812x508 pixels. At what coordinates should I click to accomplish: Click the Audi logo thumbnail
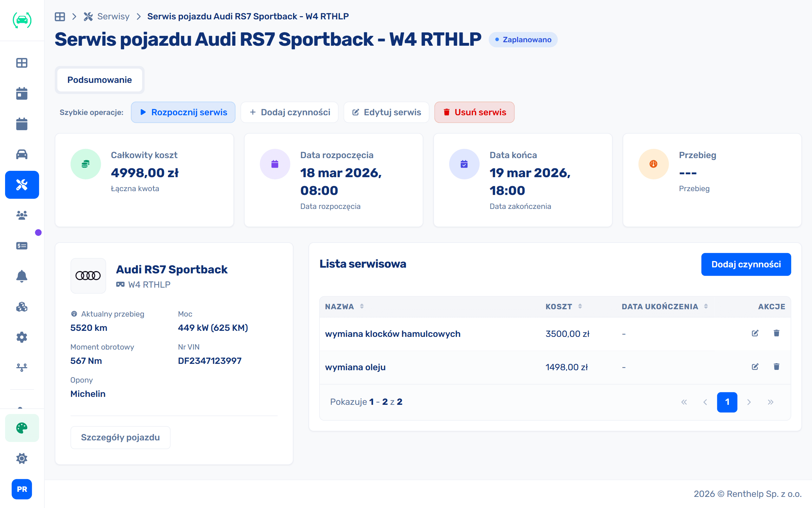[x=88, y=276]
